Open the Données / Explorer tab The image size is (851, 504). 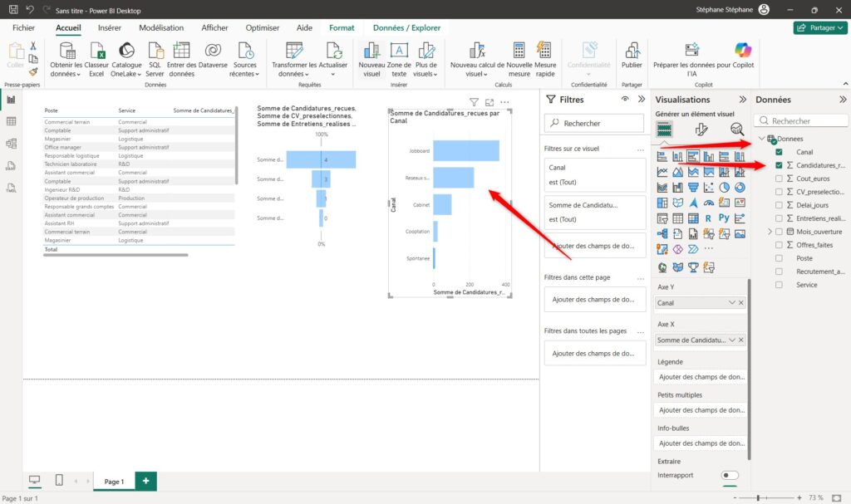point(406,27)
